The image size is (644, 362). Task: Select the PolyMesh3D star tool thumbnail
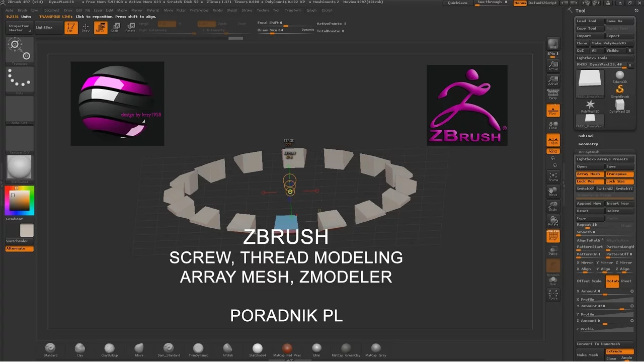[590, 106]
